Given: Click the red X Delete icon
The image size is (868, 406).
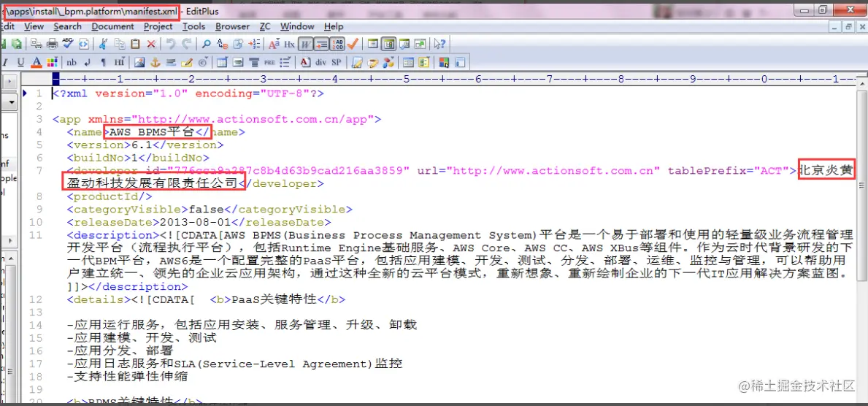Looking at the screenshot, I should pos(151,45).
